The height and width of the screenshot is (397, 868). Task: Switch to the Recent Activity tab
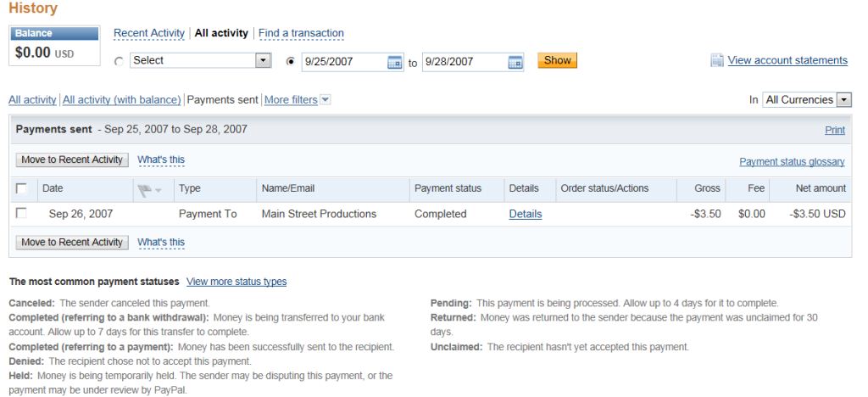[x=149, y=33]
